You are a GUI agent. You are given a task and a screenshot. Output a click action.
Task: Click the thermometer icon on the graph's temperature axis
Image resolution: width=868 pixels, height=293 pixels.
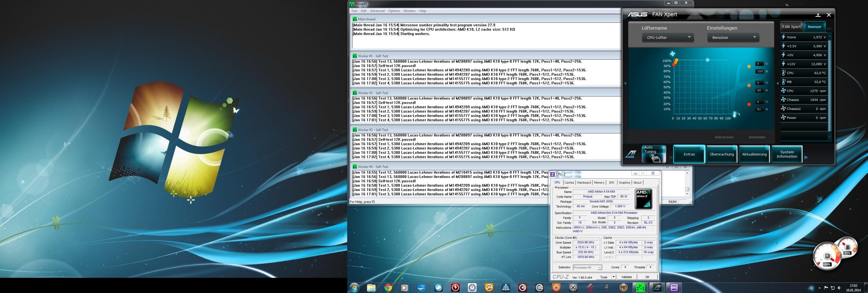pos(735,114)
